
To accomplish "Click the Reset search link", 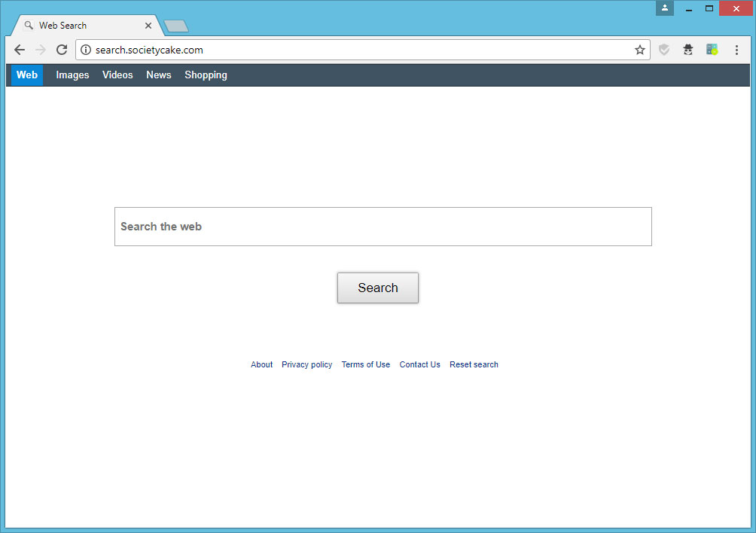I will click(x=474, y=364).
